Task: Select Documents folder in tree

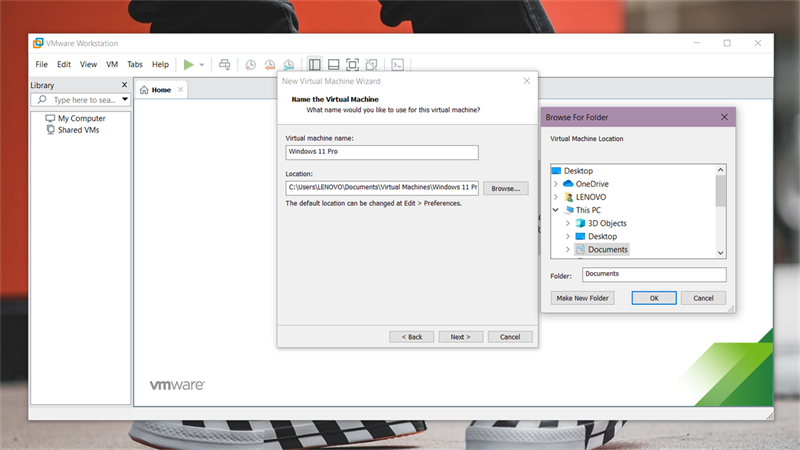Action: [607, 249]
